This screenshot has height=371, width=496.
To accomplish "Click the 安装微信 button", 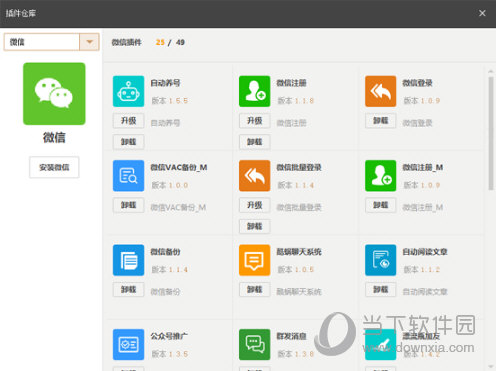I will [x=54, y=167].
